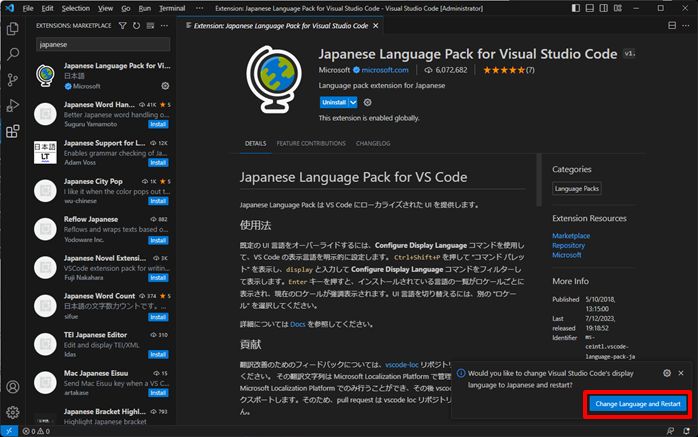Toggle primary side bar from title bar
Image resolution: width=698 pixels, height=437 pixels.
[576, 8]
